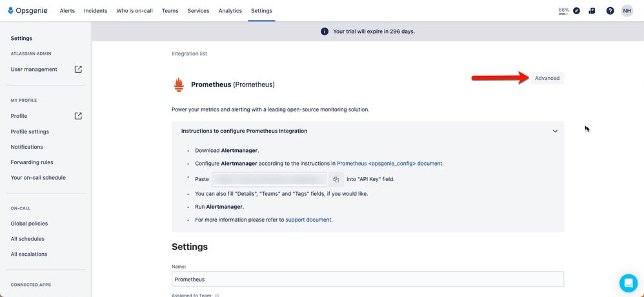This screenshot has height=297, width=644.
Task: Open the Who is on-call tab
Action: pyautogui.click(x=134, y=11)
